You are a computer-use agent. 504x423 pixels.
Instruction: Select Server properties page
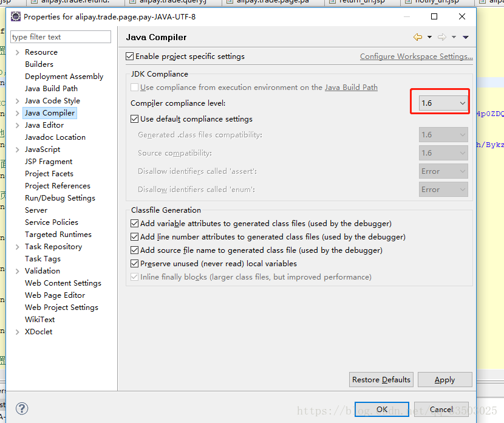(x=36, y=210)
